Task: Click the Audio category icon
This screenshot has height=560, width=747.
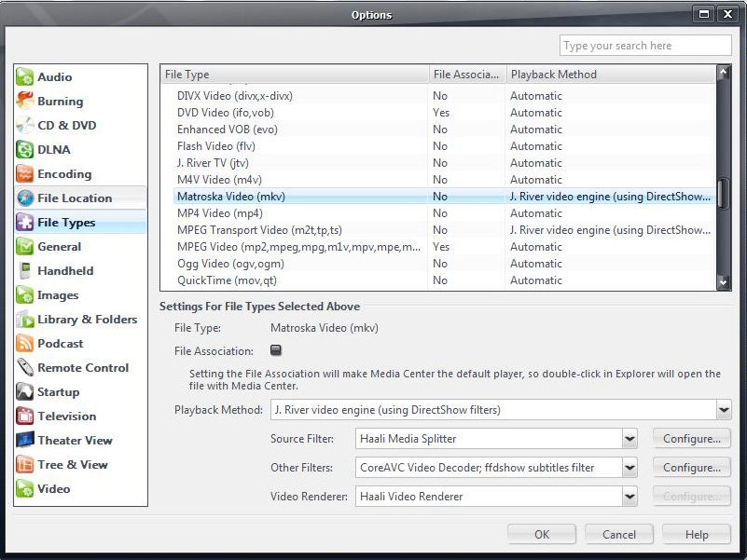Action: (25, 76)
